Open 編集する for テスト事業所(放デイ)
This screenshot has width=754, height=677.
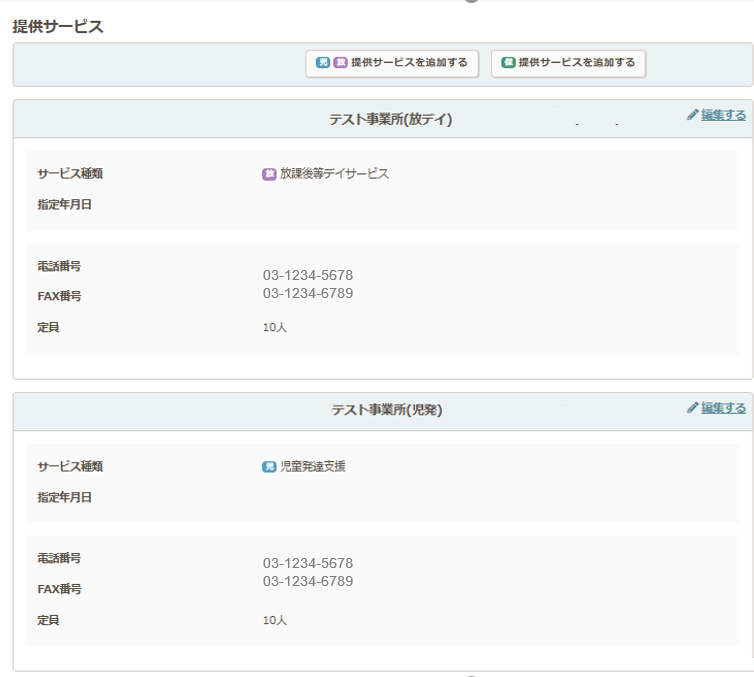click(723, 115)
